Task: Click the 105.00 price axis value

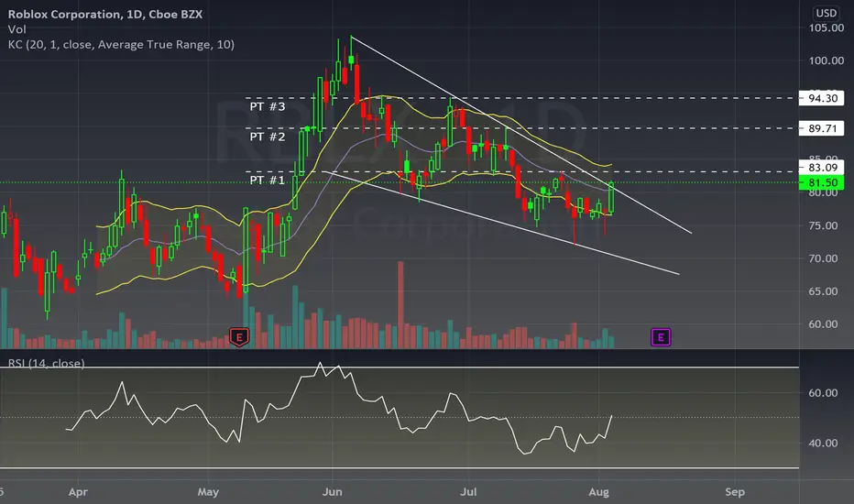Action: 827,27
